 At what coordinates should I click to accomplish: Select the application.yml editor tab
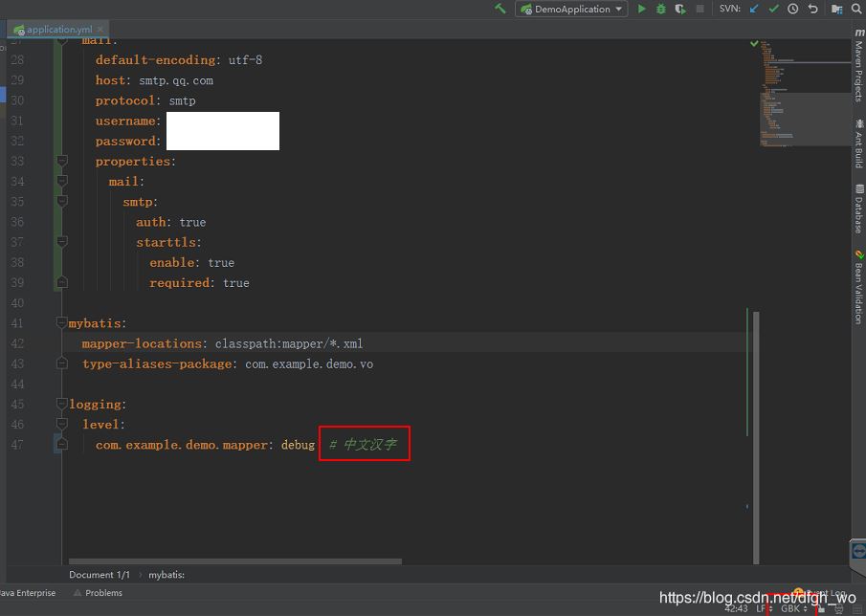pos(58,30)
